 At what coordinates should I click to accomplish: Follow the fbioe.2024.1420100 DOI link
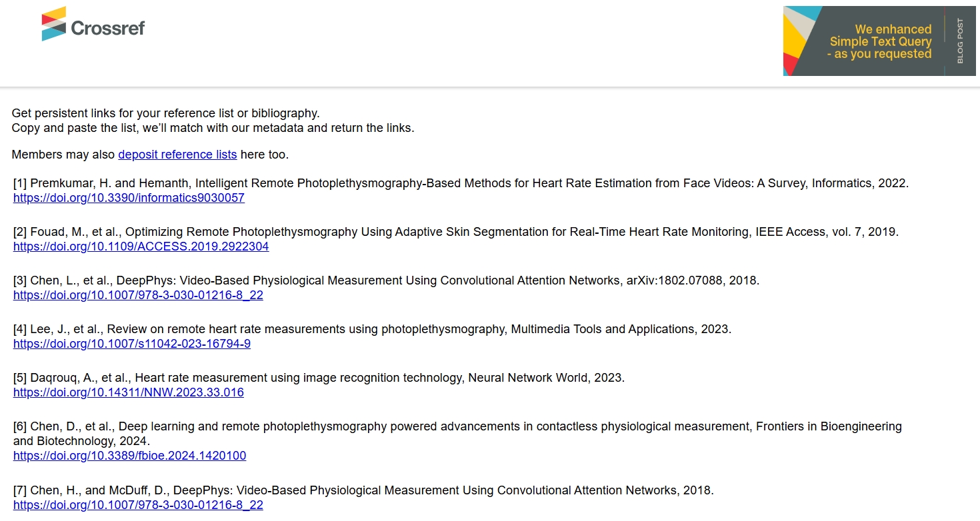tap(129, 456)
